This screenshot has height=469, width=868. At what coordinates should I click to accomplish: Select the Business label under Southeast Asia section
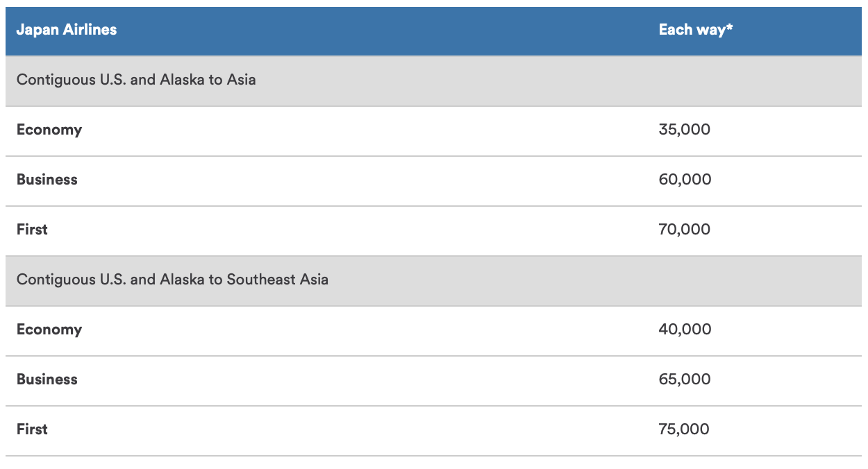tap(47, 380)
